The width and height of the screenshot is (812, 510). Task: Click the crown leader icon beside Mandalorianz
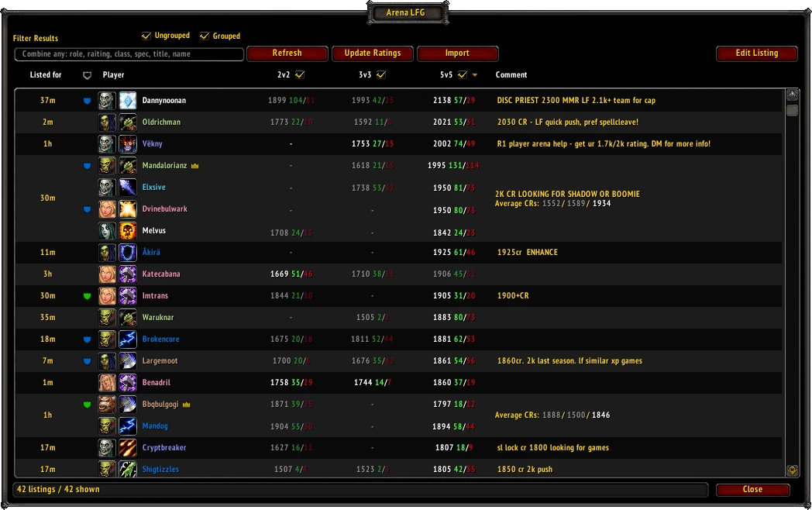(194, 166)
